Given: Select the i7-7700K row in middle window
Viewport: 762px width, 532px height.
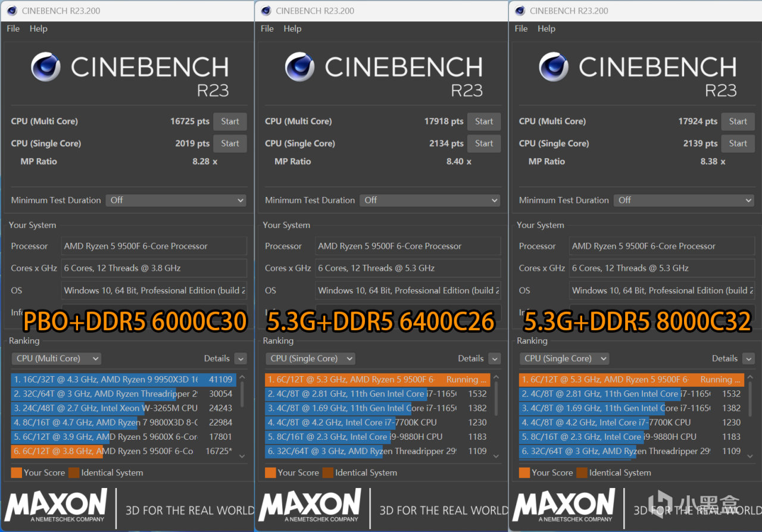Looking at the screenshot, I should pos(377,423).
